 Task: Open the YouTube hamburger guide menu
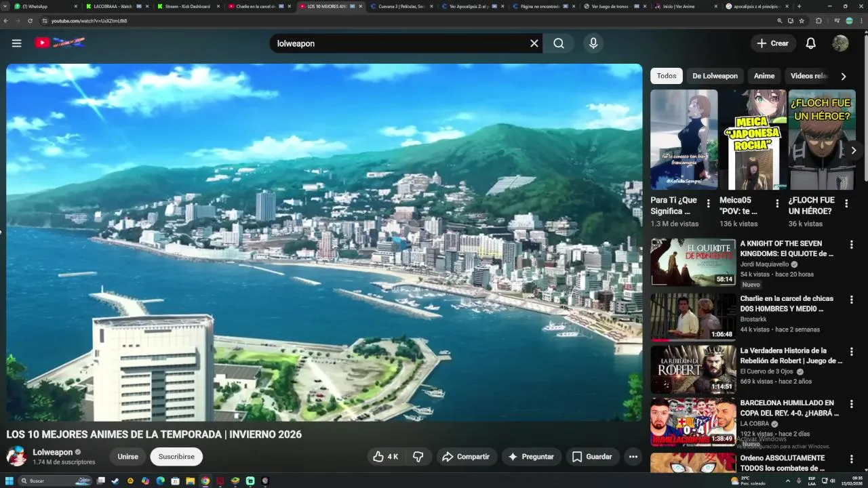[x=16, y=43]
